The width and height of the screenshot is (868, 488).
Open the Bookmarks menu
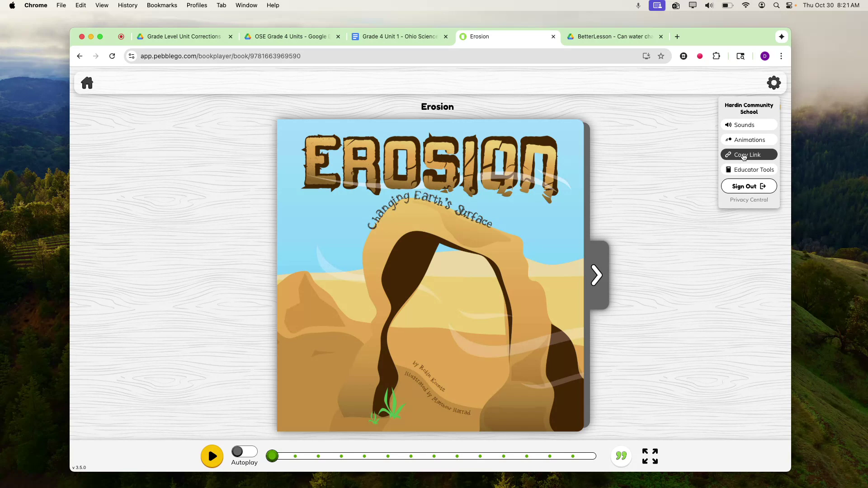coord(162,5)
